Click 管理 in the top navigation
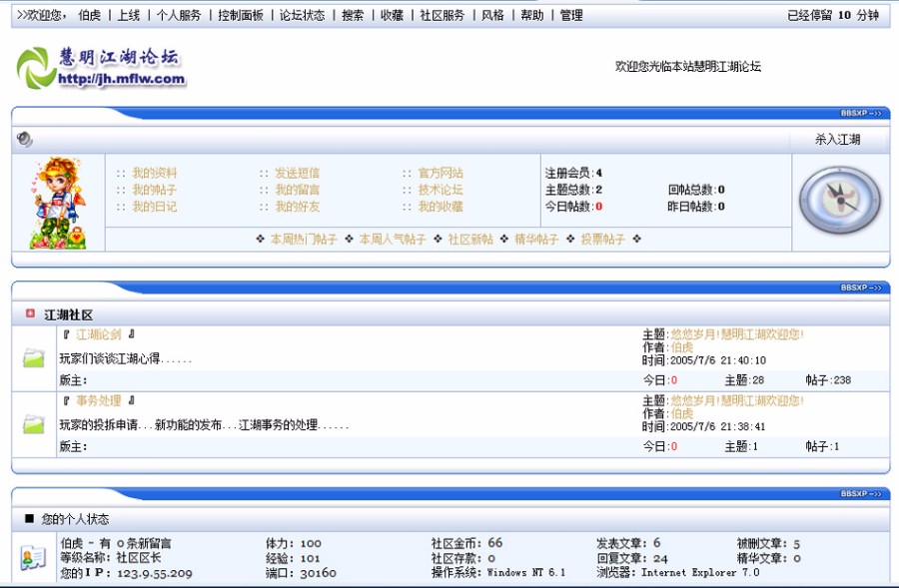 [571, 16]
